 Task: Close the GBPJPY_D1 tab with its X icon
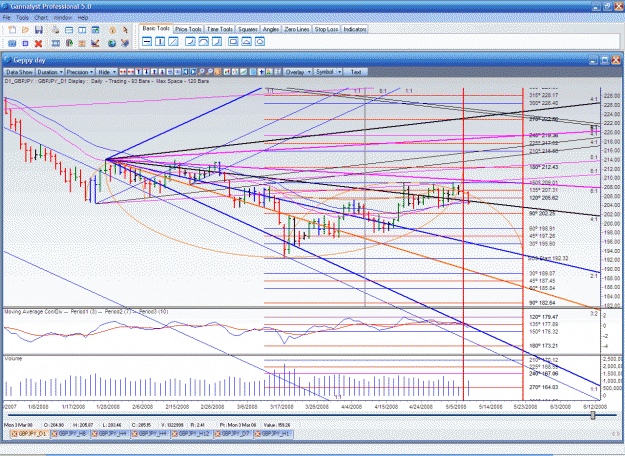[14, 434]
